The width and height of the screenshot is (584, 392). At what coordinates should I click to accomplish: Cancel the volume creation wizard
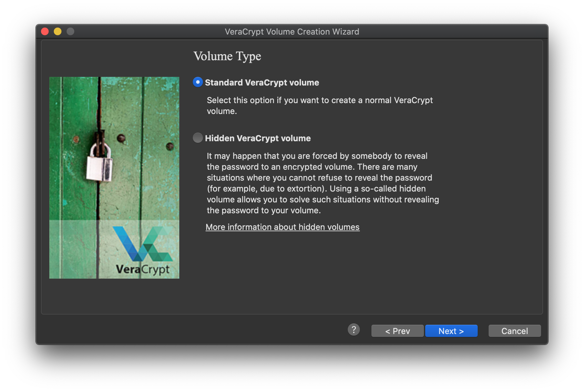click(x=515, y=331)
